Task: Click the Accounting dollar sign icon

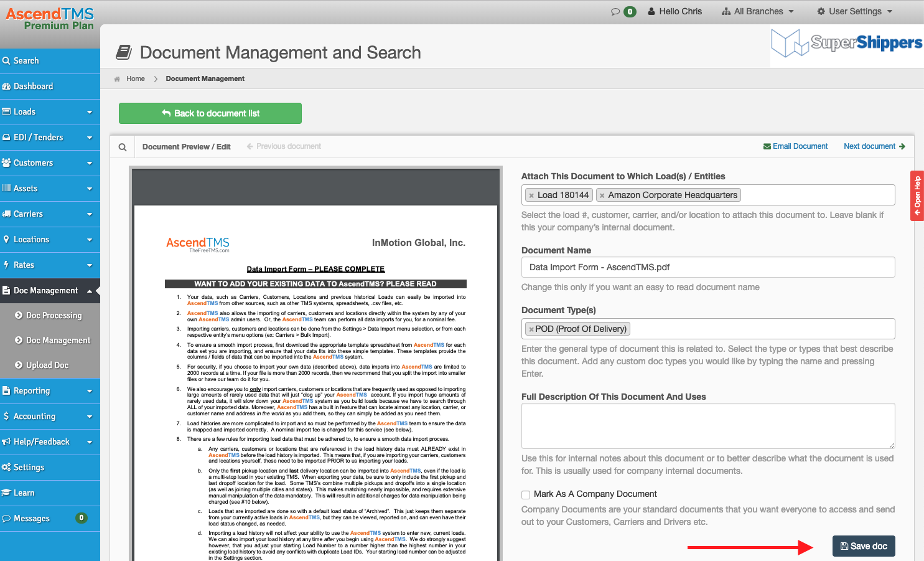Action: coord(6,416)
